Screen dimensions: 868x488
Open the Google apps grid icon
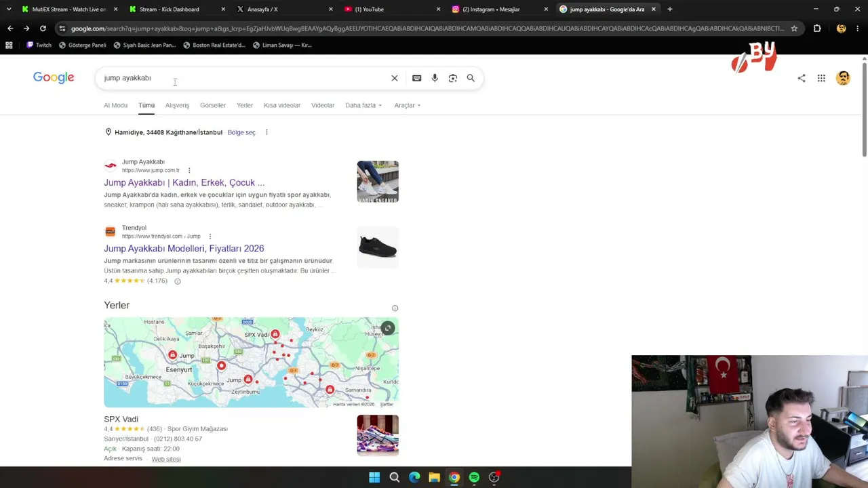[821, 78]
